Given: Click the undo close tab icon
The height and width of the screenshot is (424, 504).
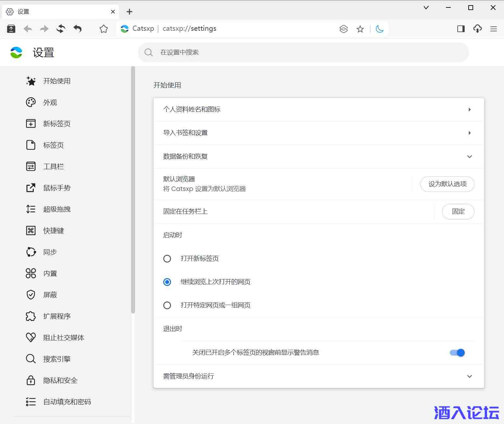Looking at the screenshot, I should (x=78, y=29).
